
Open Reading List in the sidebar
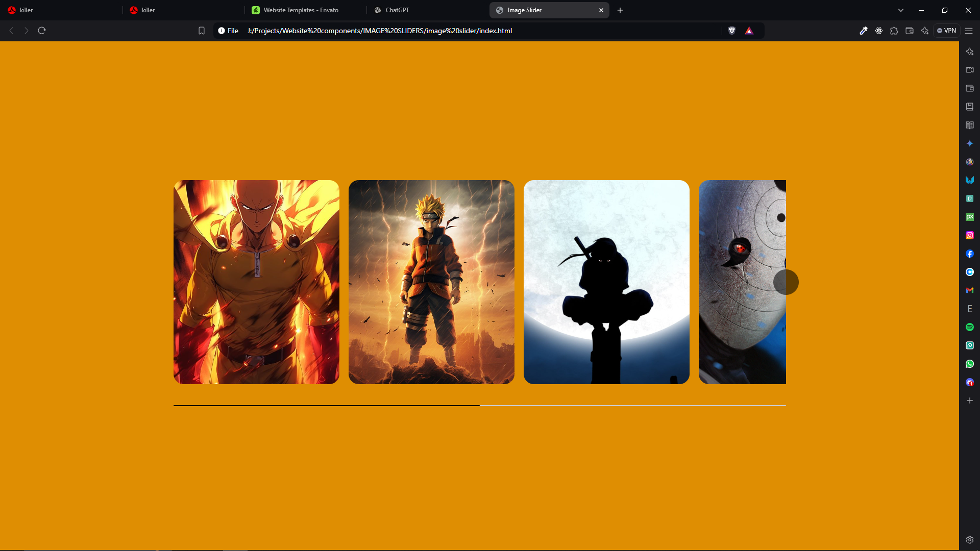(970, 125)
